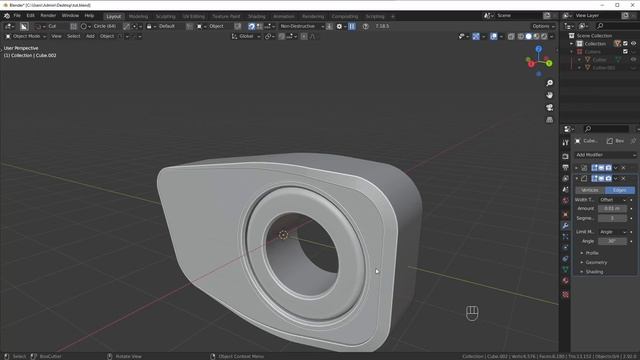Open the Edit menu
Image resolution: width=640 pixels, height=360 pixels.
pos(31,16)
